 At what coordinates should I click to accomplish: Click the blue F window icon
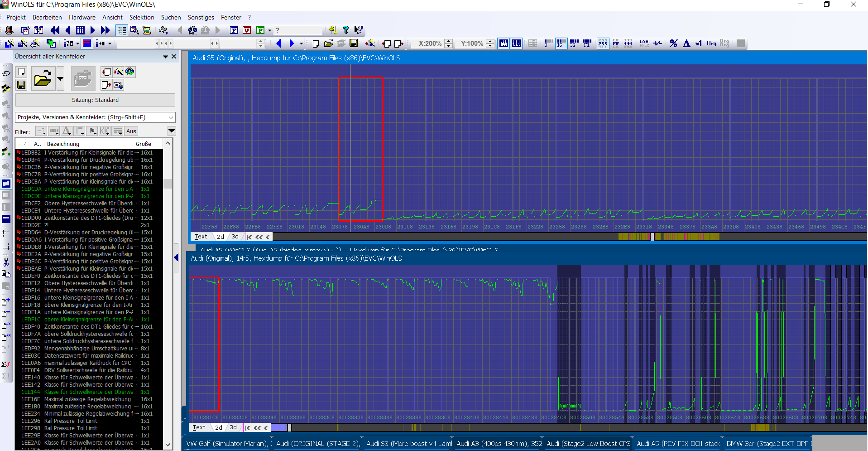[234, 30]
